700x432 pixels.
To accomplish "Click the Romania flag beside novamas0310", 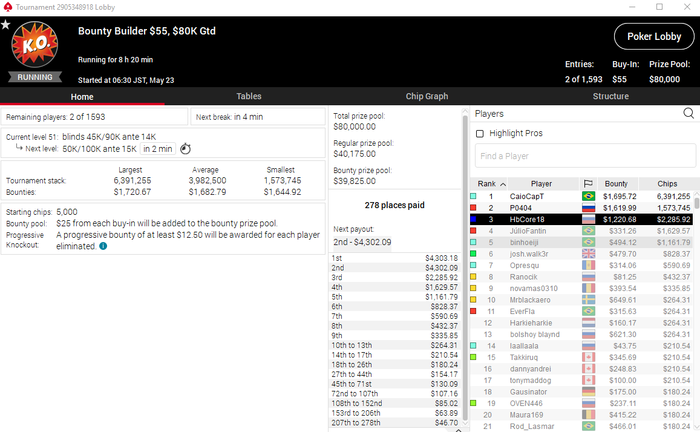I will click(x=588, y=288).
